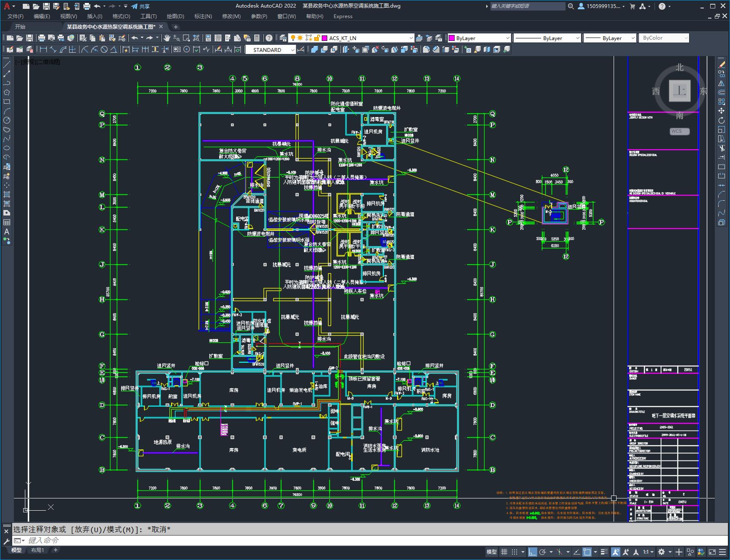Screen dimensions: 730x560
Task: Select the Rectangle draw tool
Action: (7, 102)
